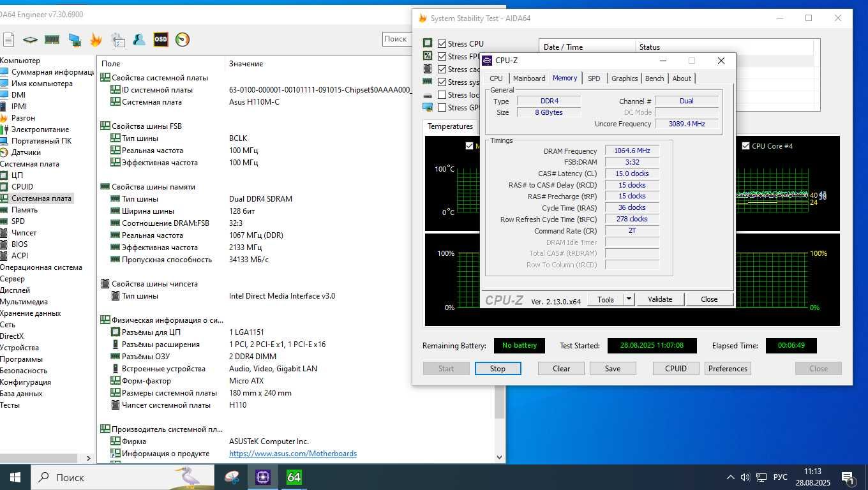Click the monitor diagnostics icon in AIDA64 toolbar
The image size is (868, 490).
pos(74,40)
